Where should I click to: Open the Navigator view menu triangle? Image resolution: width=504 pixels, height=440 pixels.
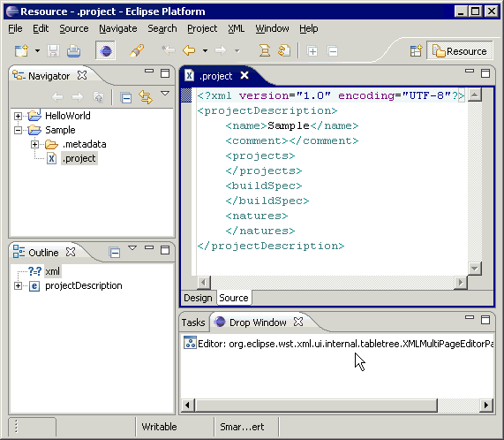(165, 94)
